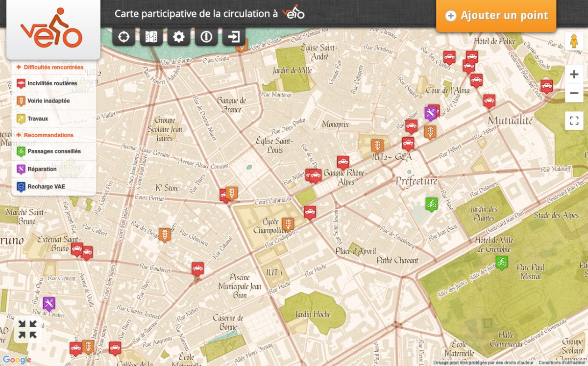The image size is (588, 366).
Task: Click the login arrow toolbar icon
Action: (234, 37)
